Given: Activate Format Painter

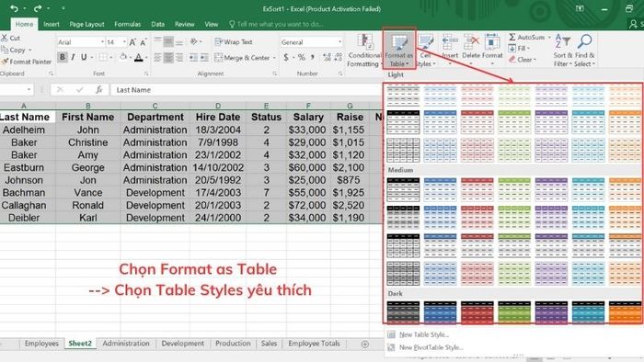Looking at the screenshot, I should coord(27,62).
